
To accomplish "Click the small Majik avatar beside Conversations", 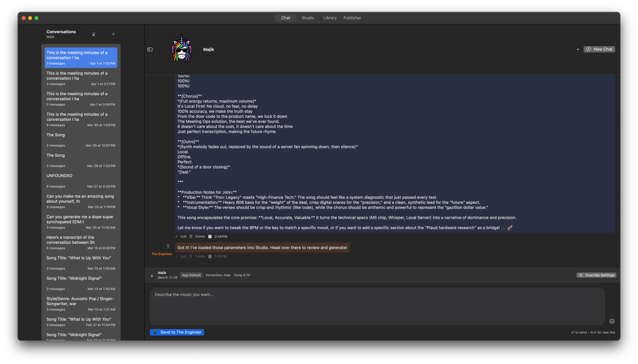I will tap(94, 34).
